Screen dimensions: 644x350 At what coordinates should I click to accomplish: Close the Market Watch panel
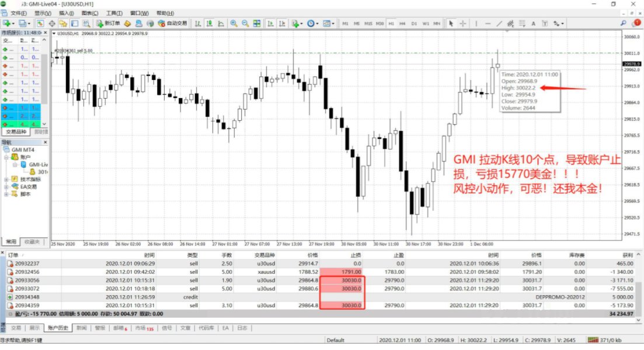tap(45, 33)
